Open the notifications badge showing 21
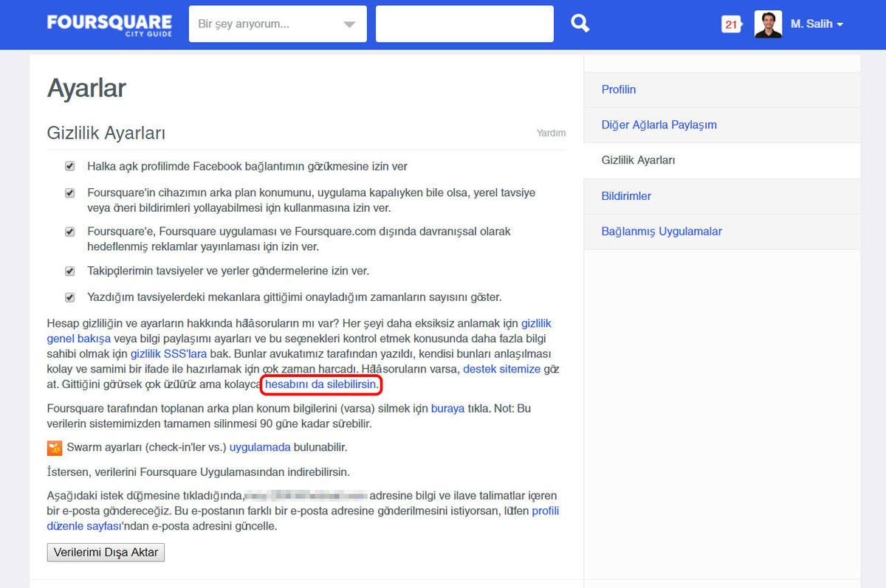 pos(731,24)
